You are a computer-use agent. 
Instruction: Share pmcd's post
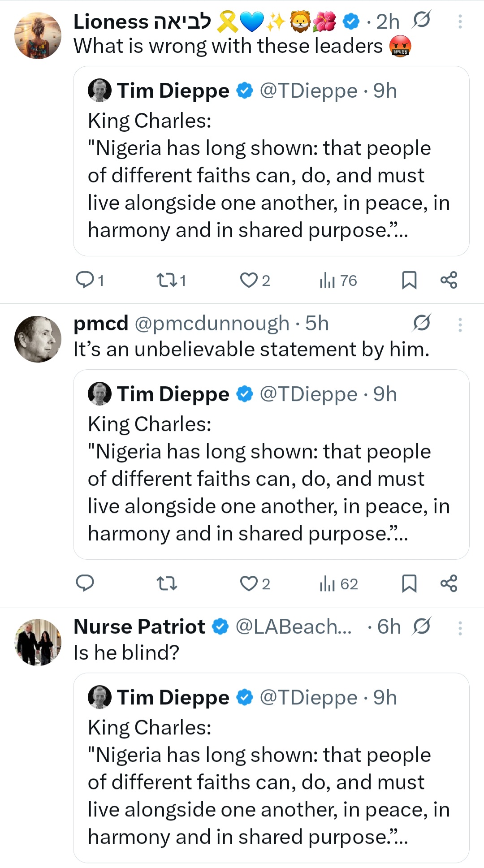pos(449,583)
